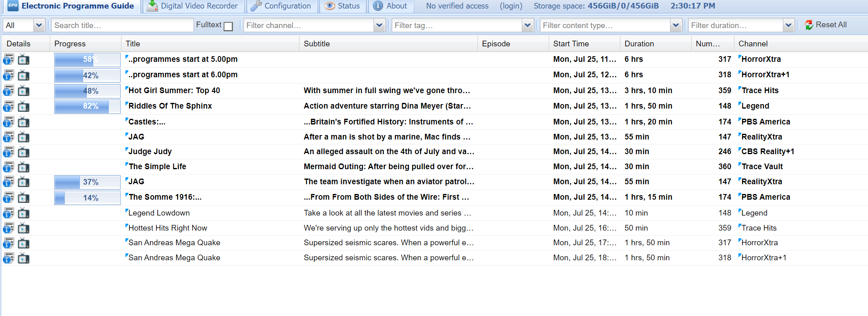Switch to the Digital Video Recorder tab
Viewport: 868px width, 316px height.
click(193, 6)
